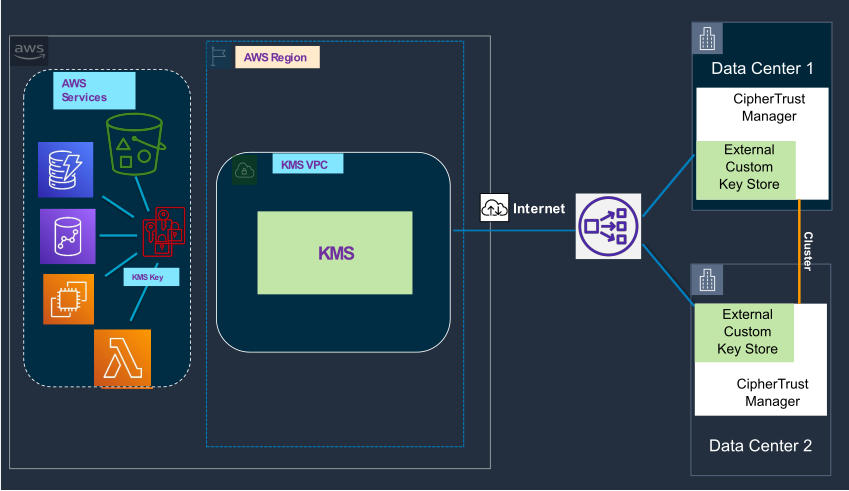Click the orange Lambda icon
This screenshot has width=849, height=491.
122,358
